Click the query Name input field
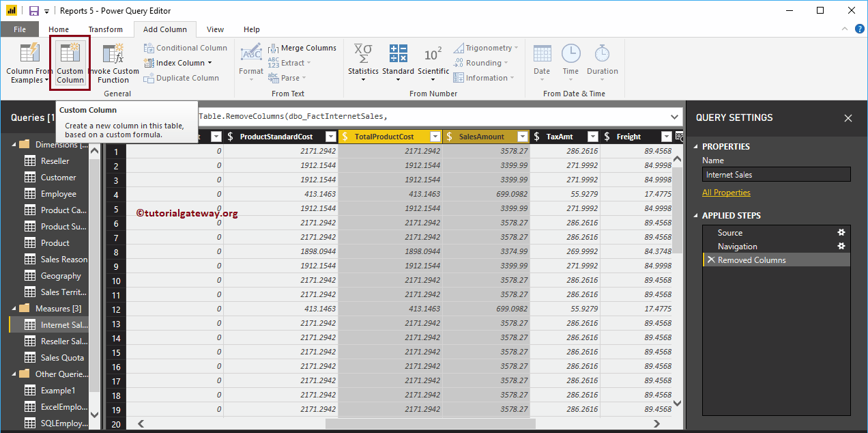This screenshot has height=433, width=868. pos(776,175)
